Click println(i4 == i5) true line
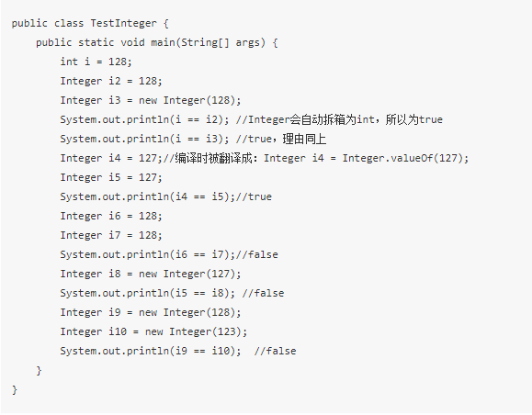This screenshot has height=415, width=532. click(x=166, y=197)
